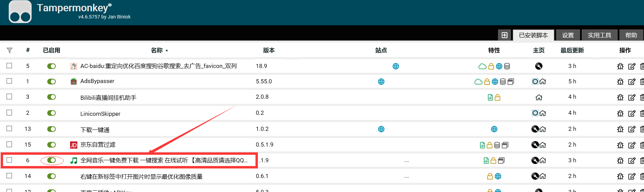Click the AC-baidu site globe icon

[x=396, y=66]
